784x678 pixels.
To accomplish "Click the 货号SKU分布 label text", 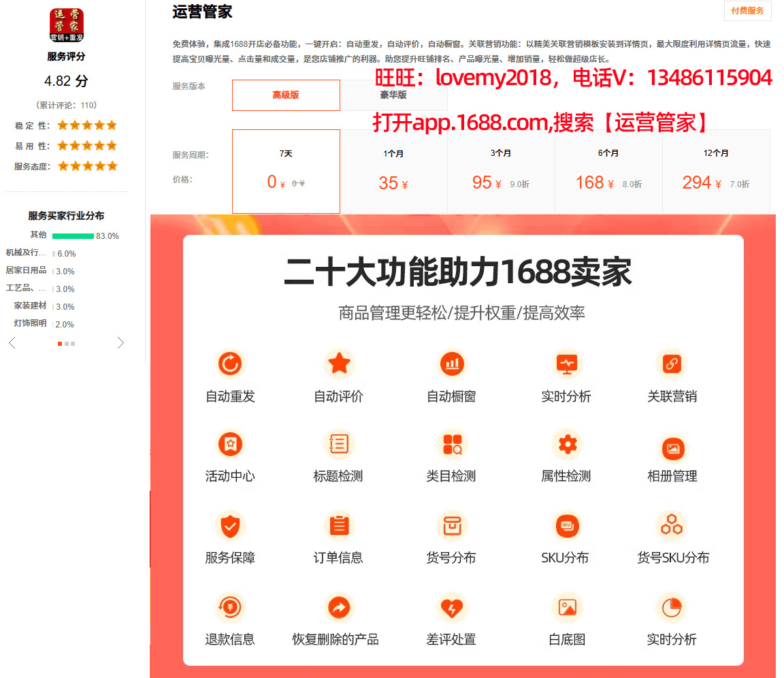I will pyautogui.click(x=673, y=558).
